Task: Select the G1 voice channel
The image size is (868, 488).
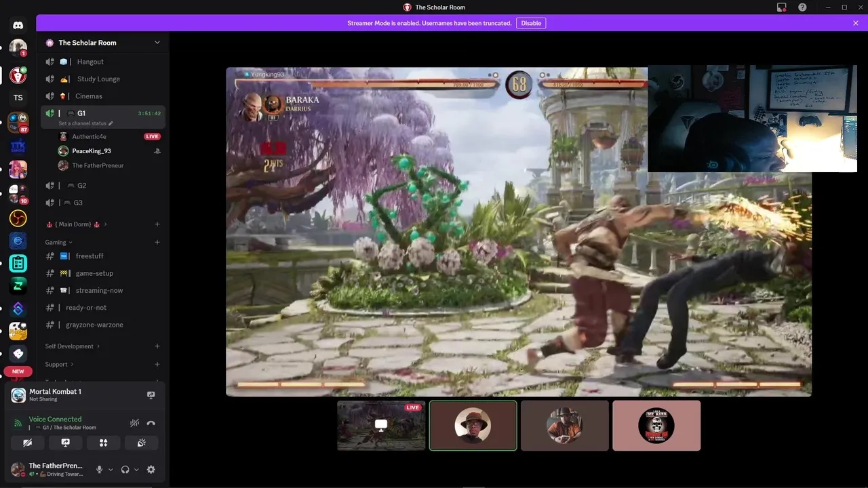Action: coord(103,113)
